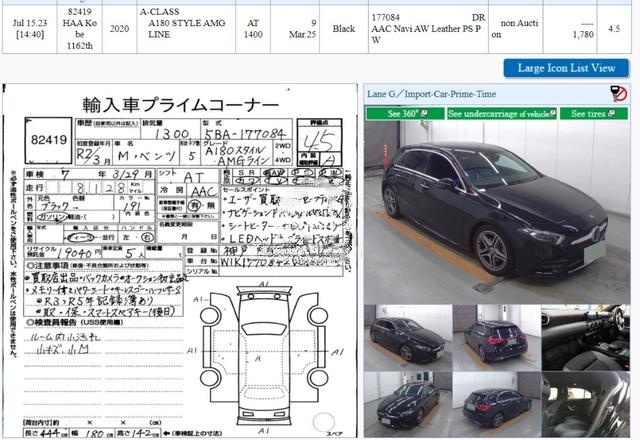Open the front-left view thumbnail
Image resolution: width=640 pixels, height=440 pixels.
(407, 336)
